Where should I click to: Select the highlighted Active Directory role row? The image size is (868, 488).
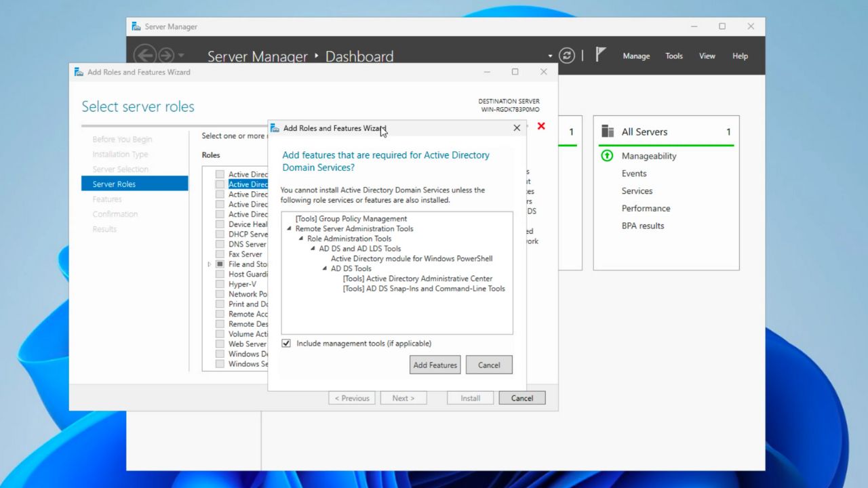(x=248, y=184)
